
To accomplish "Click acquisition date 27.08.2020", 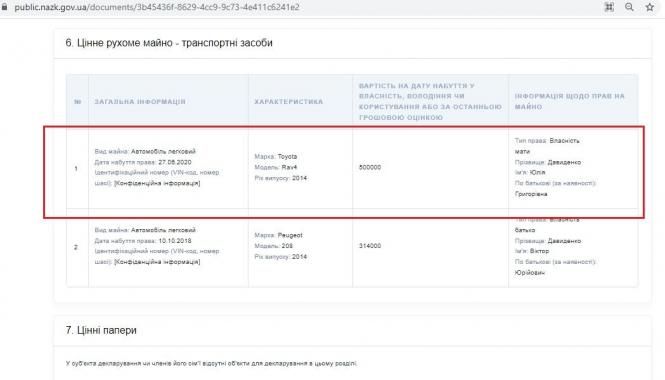I will (175, 162).
